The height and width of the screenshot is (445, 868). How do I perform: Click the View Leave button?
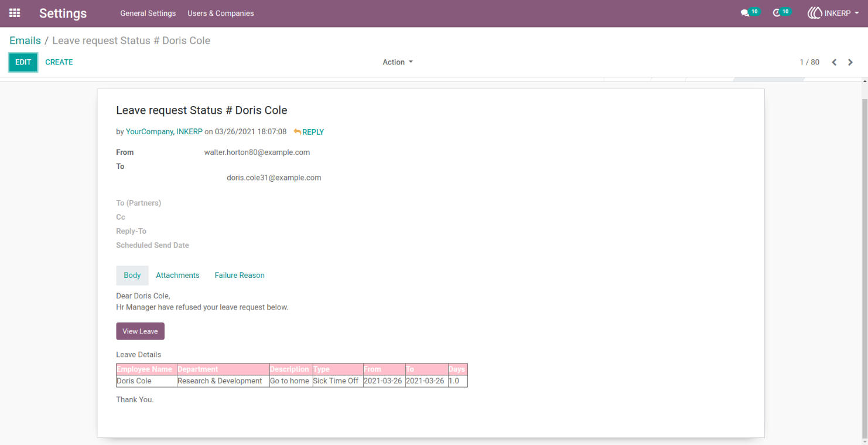pyautogui.click(x=141, y=331)
